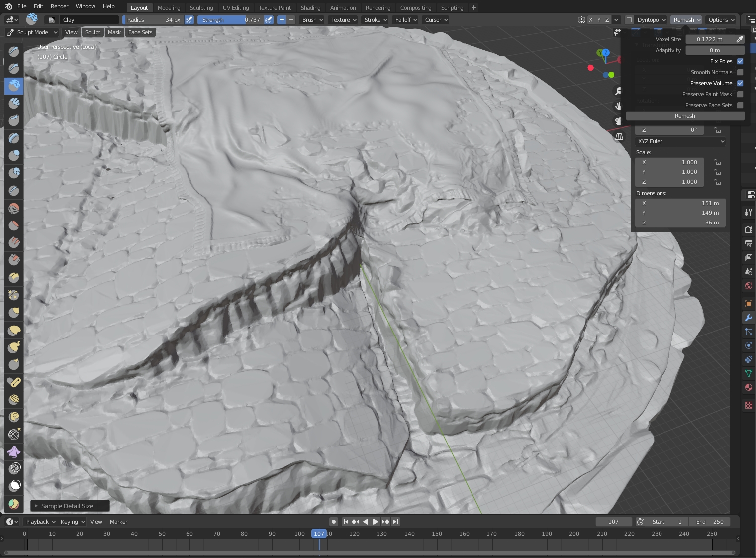Image resolution: width=756 pixels, height=558 pixels.
Task: Toggle X axis symmetry button
Action: click(x=590, y=20)
